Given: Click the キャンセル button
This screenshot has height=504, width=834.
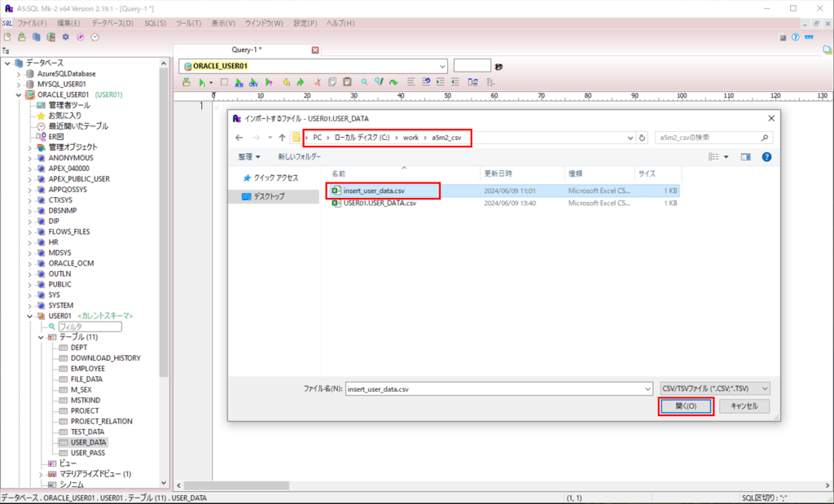Looking at the screenshot, I should click(744, 406).
